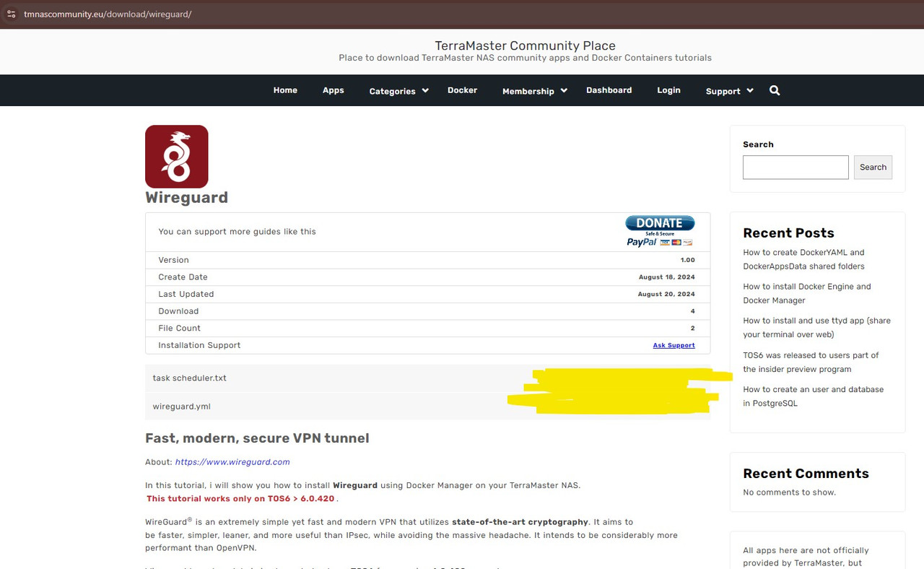This screenshot has height=569, width=924.
Task: Focus the sidebar search input field
Action: click(x=796, y=167)
